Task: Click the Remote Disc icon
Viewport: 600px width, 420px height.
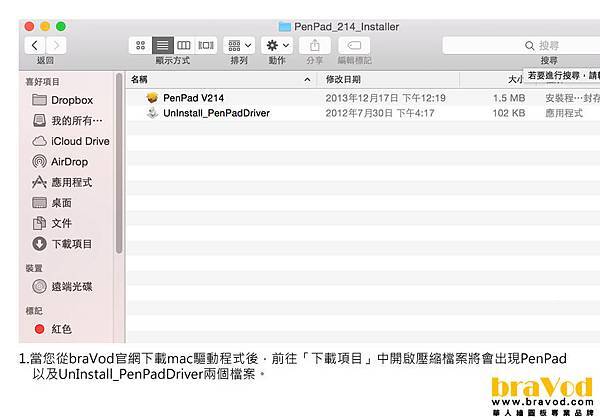Action: (39, 286)
